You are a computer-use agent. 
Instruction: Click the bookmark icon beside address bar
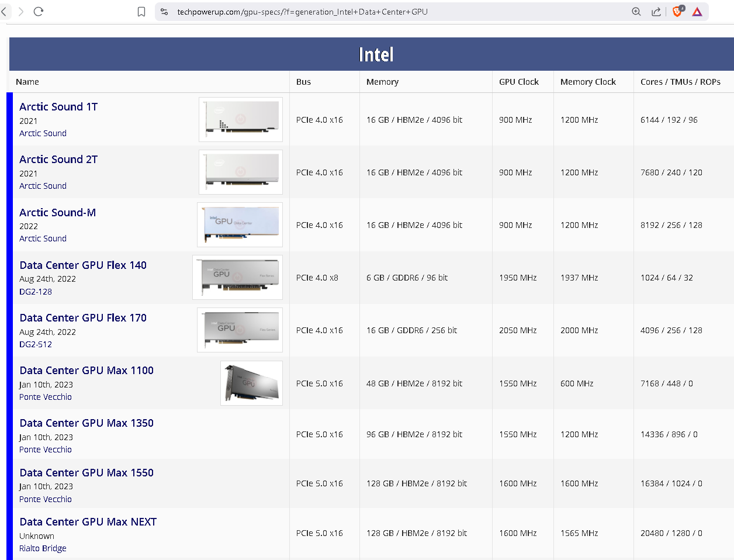point(141,12)
